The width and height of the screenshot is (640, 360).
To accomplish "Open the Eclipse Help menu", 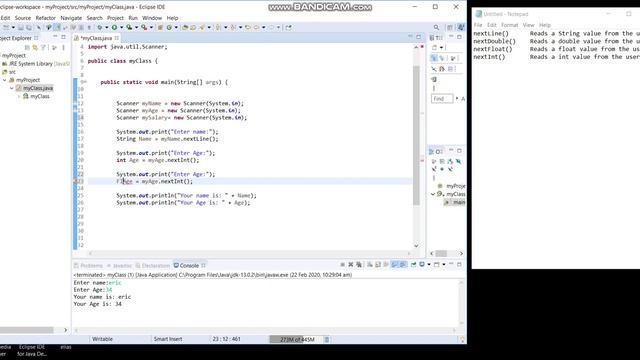I will [x=172, y=18].
